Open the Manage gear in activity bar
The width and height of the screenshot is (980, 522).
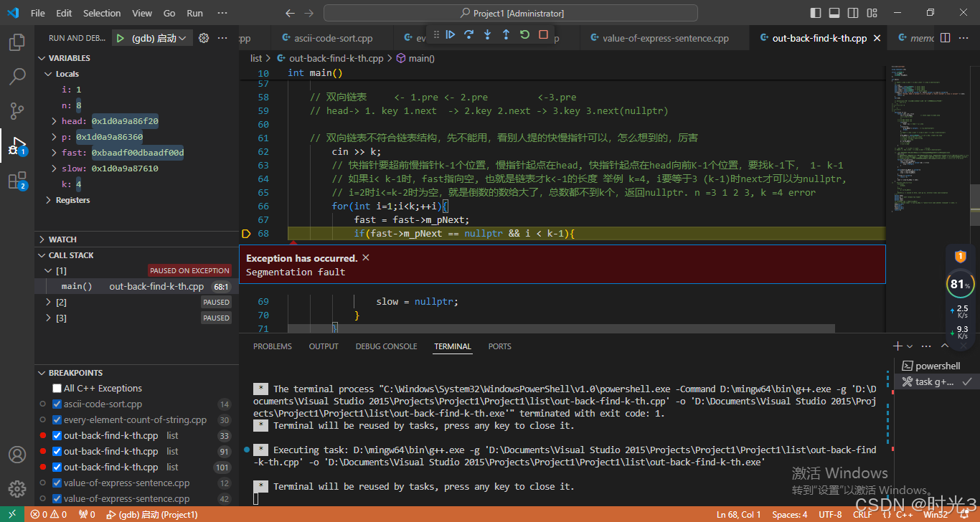[x=17, y=490]
